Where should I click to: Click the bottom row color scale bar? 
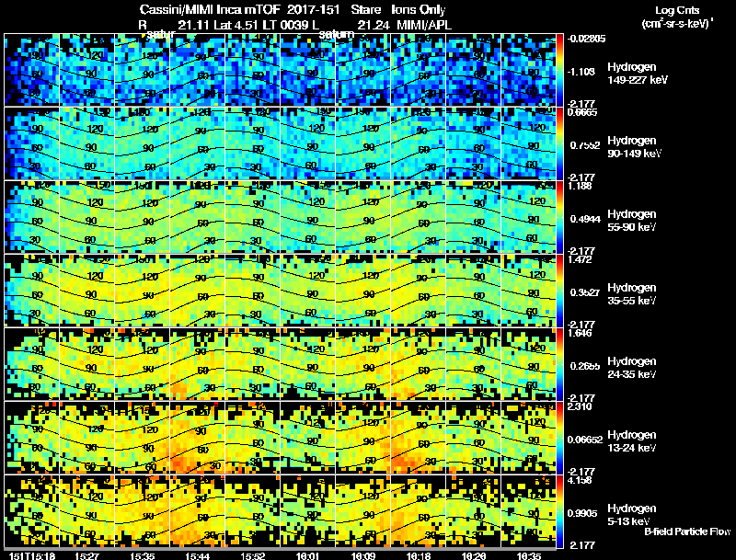pyautogui.click(x=560, y=511)
